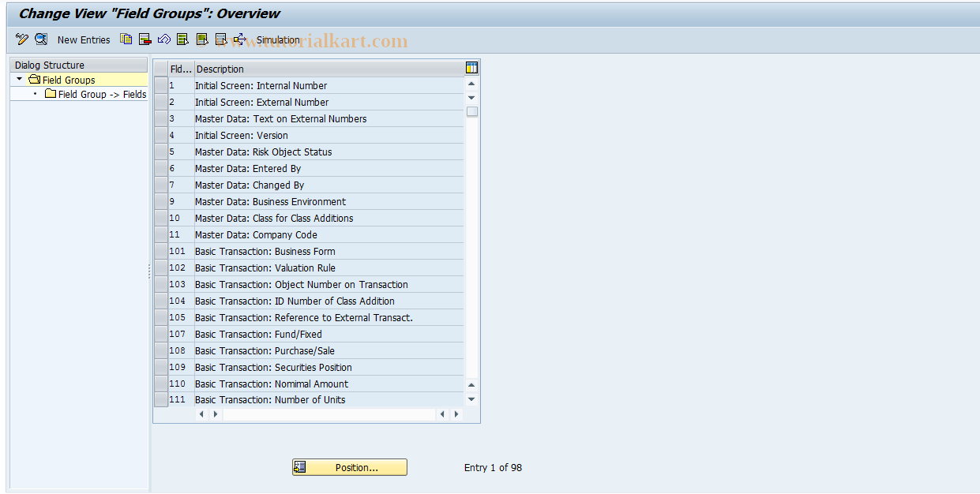Click Basic Transaction: Fund/Fixed cell

(329, 334)
